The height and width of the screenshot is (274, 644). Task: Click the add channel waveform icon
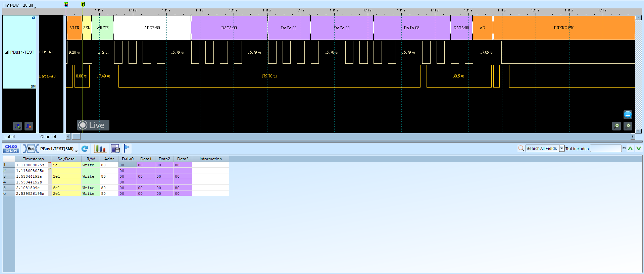(17, 126)
